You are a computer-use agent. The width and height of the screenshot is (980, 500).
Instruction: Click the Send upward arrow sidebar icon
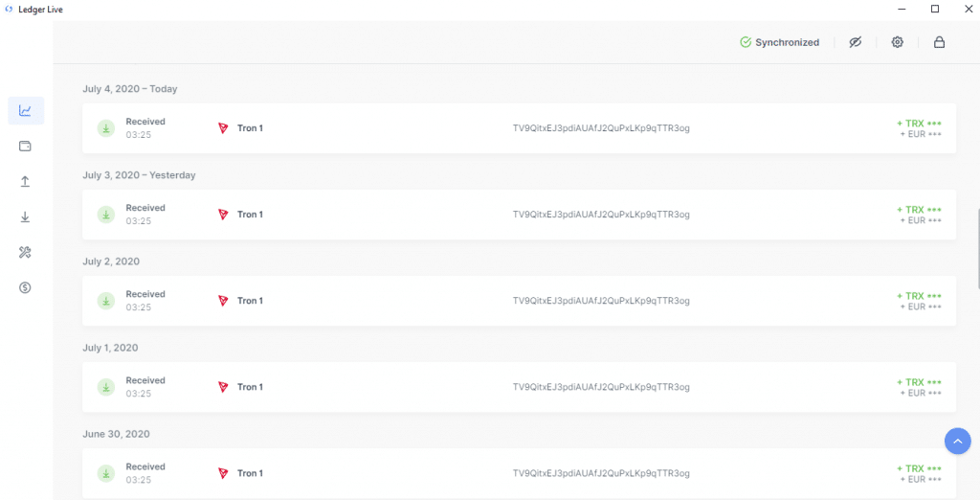(26, 181)
